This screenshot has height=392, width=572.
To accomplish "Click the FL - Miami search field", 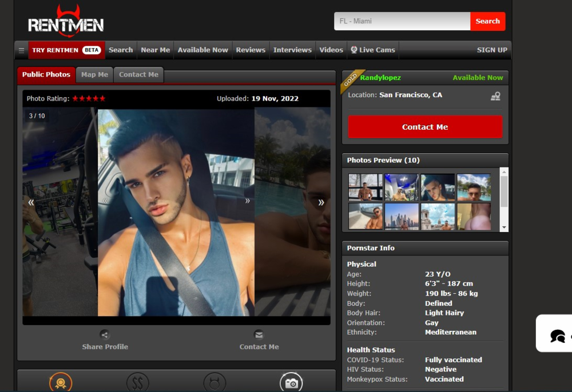I will click(x=402, y=21).
